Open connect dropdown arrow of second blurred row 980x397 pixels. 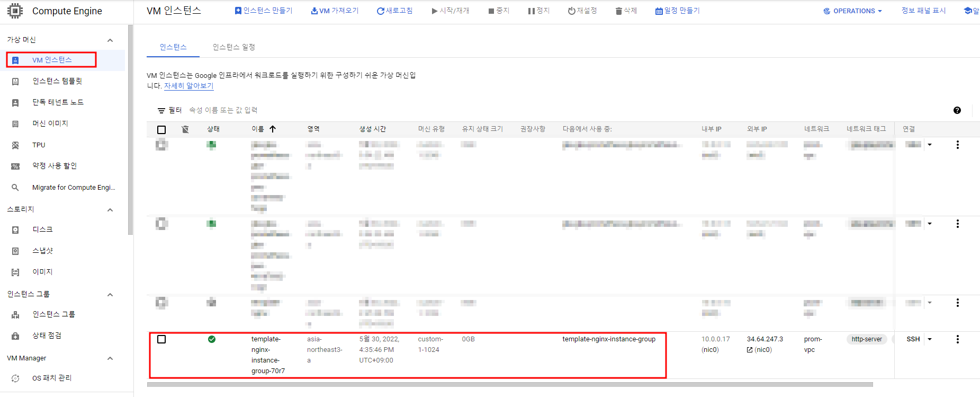(x=930, y=224)
